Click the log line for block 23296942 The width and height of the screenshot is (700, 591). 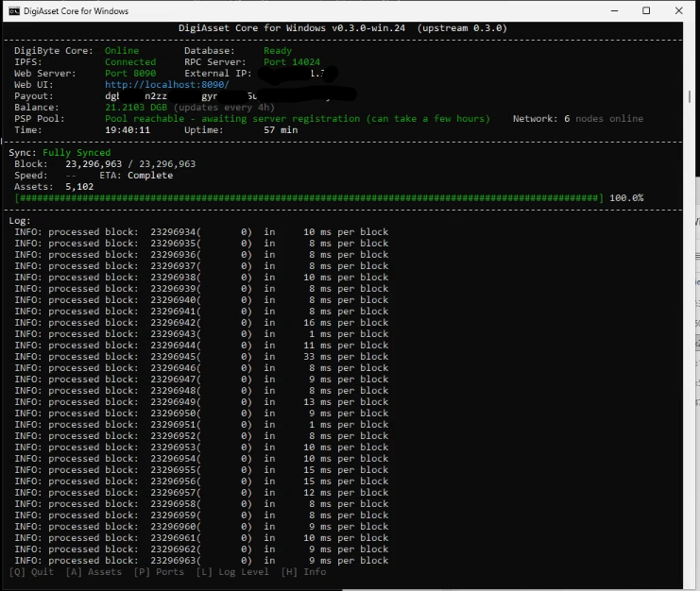click(x=201, y=323)
